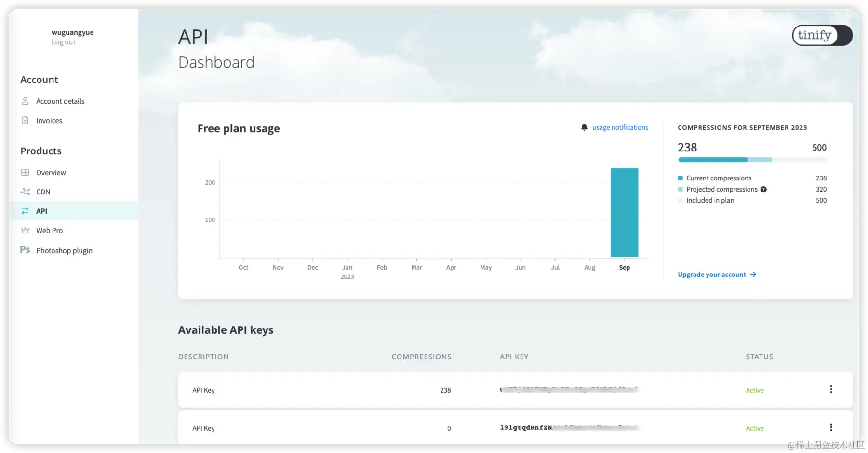Open Account details page
The height and width of the screenshot is (453, 868).
60,101
